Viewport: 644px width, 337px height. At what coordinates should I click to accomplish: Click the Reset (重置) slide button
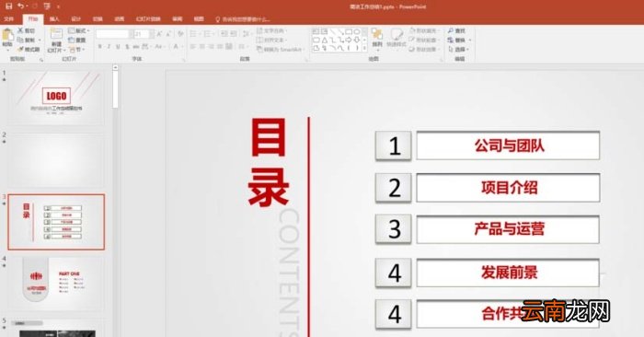pos(77,40)
